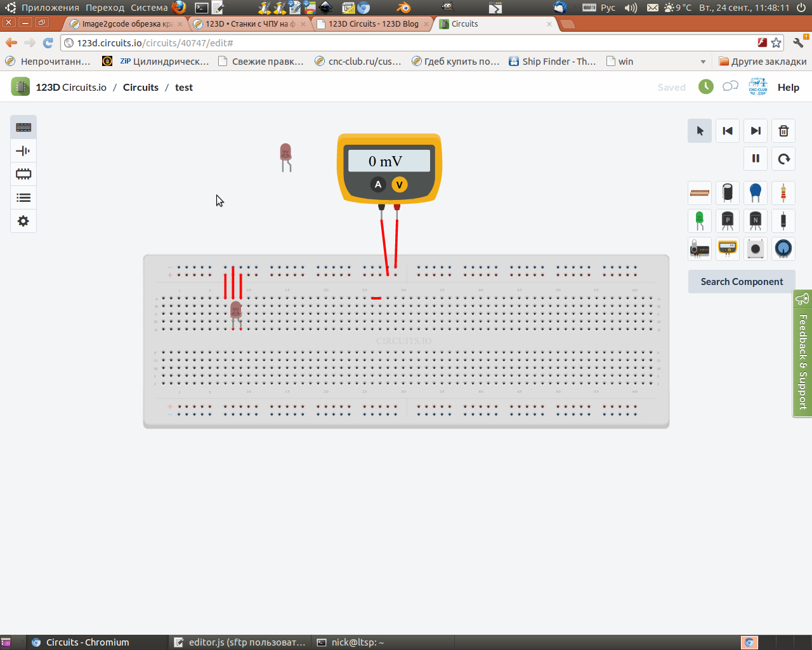The image size is (812, 650).
Task: Open Chromium wrench settings menu
Action: tap(799, 43)
